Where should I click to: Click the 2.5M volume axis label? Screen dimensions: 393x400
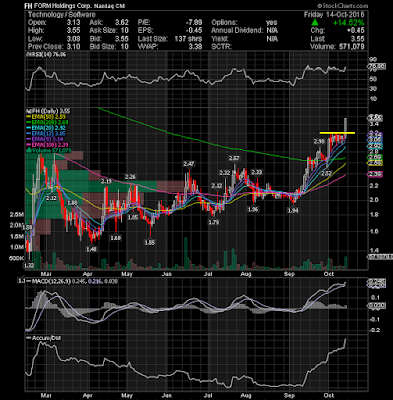pyautogui.click(x=17, y=215)
